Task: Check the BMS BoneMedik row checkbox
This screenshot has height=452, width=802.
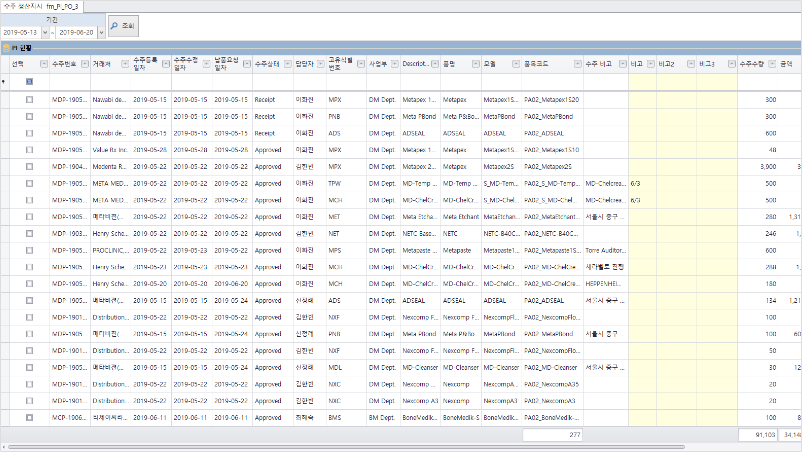Action: tap(29, 417)
